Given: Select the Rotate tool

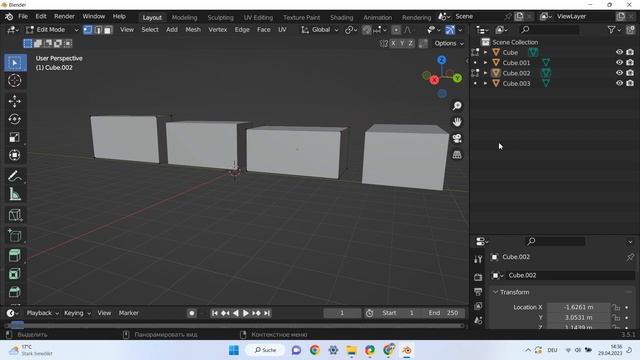Looking at the screenshot, I should point(15,119).
